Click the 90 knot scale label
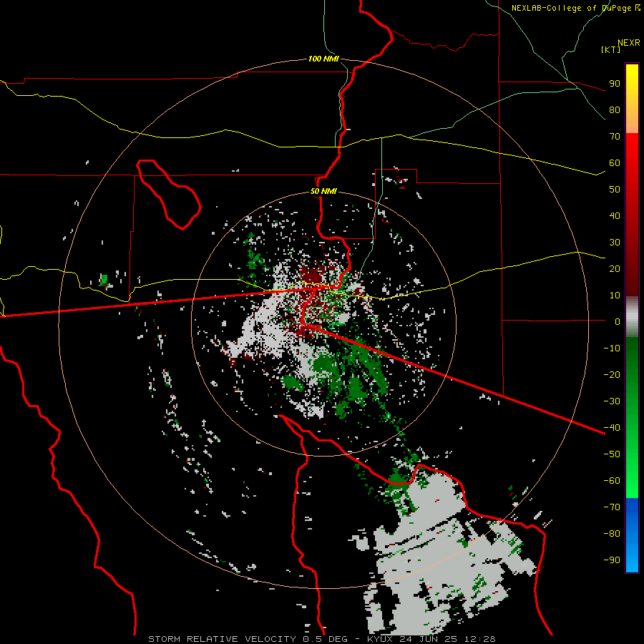Viewport: 644px width, 644px height. point(615,84)
